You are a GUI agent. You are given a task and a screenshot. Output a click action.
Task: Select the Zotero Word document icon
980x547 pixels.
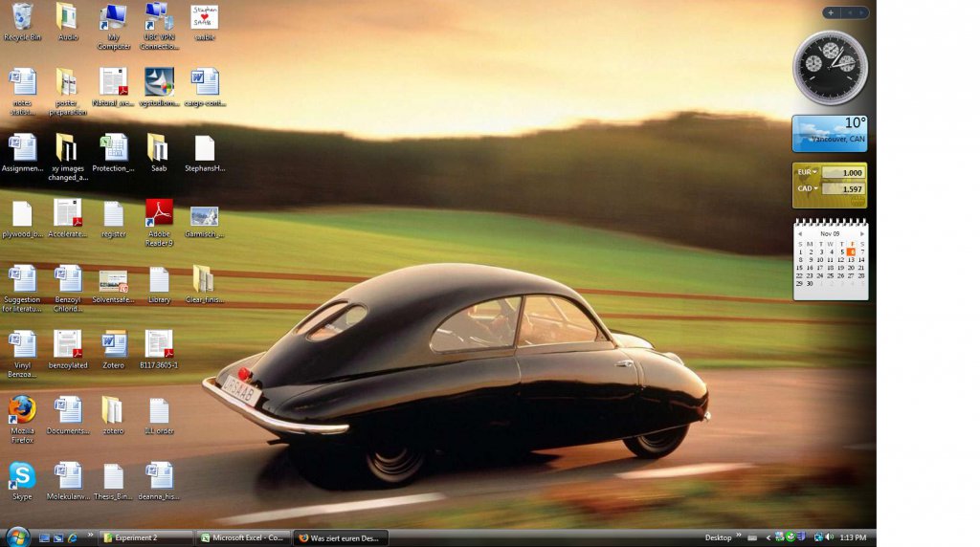[x=113, y=350]
